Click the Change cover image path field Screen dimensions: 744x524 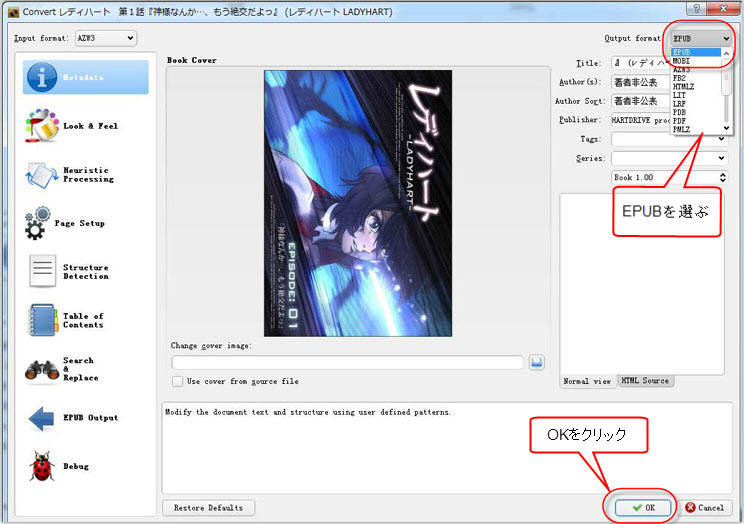pos(347,363)
